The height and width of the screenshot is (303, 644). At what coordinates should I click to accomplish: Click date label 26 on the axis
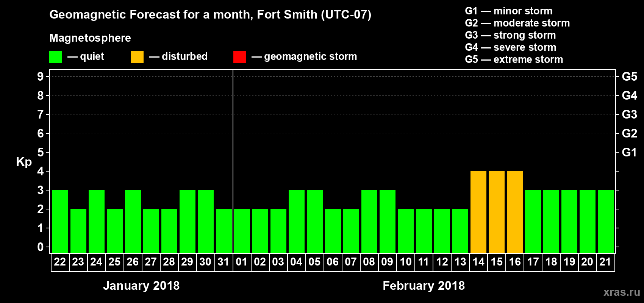(133, 262)
